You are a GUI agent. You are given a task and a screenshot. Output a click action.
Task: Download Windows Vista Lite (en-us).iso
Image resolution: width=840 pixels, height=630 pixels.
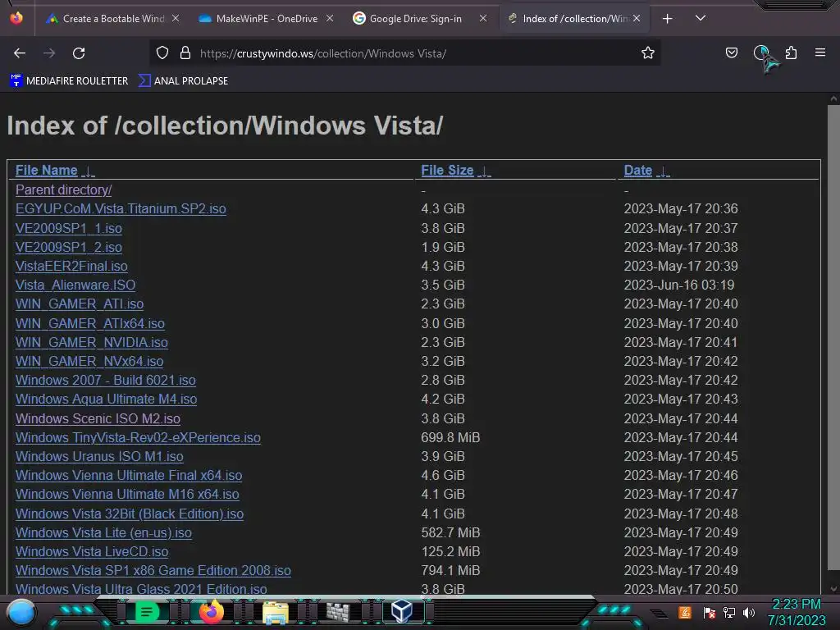click(103, 532)
